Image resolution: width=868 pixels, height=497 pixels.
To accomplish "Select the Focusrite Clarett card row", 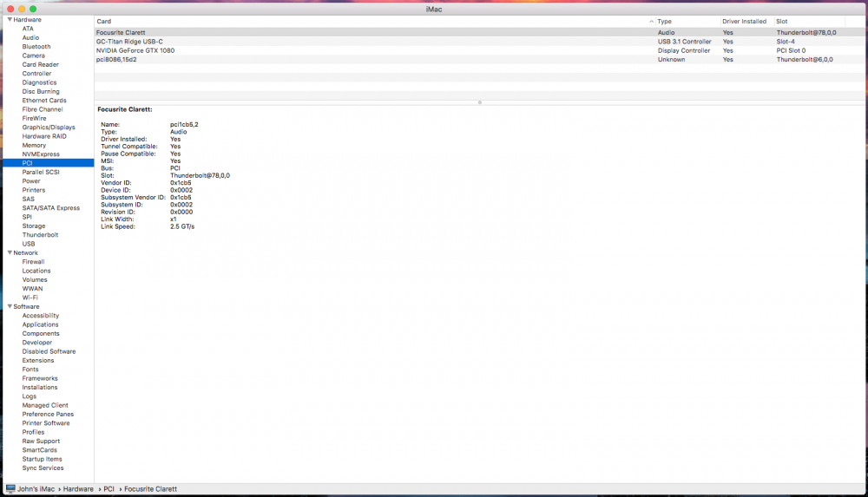I will [x=479, y=33].
